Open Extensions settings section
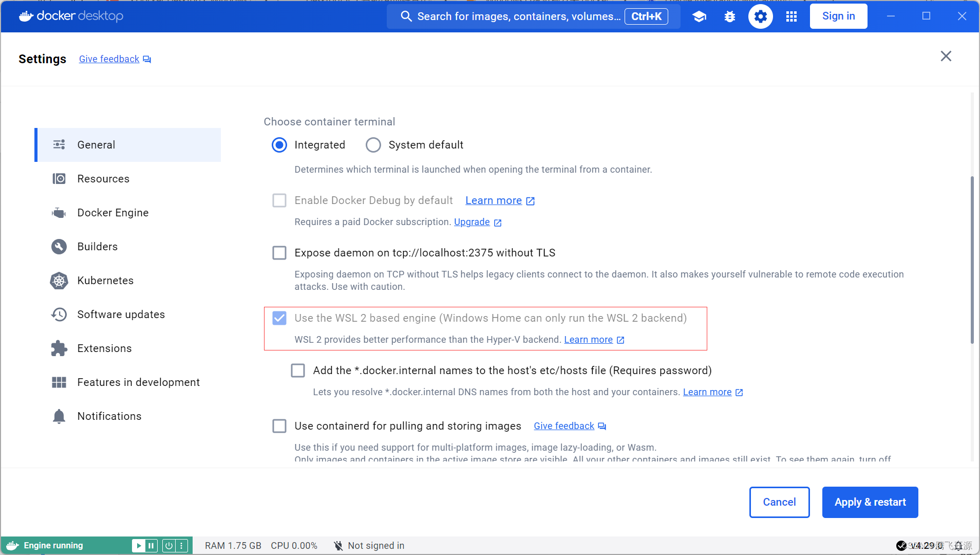 click(128, 348)
